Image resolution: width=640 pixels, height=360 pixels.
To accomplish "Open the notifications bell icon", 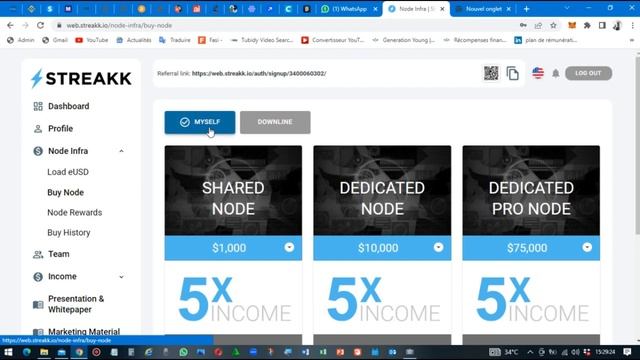I will (x=556, y=73).
